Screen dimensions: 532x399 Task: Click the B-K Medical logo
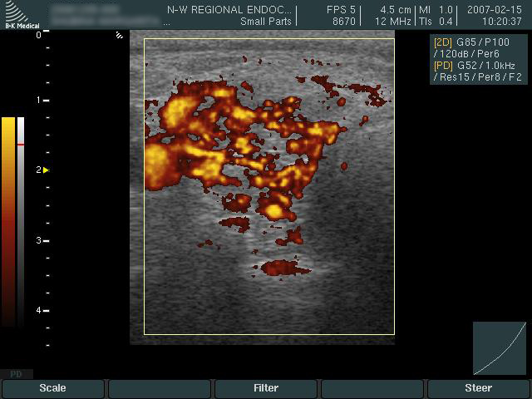pyautogui.click(x=22, y=15)
